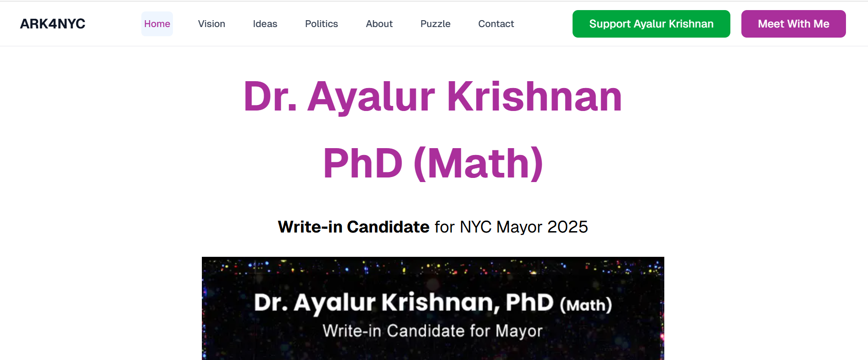
Task: Select Politics in the navigation bar
Action: point(322,24)
